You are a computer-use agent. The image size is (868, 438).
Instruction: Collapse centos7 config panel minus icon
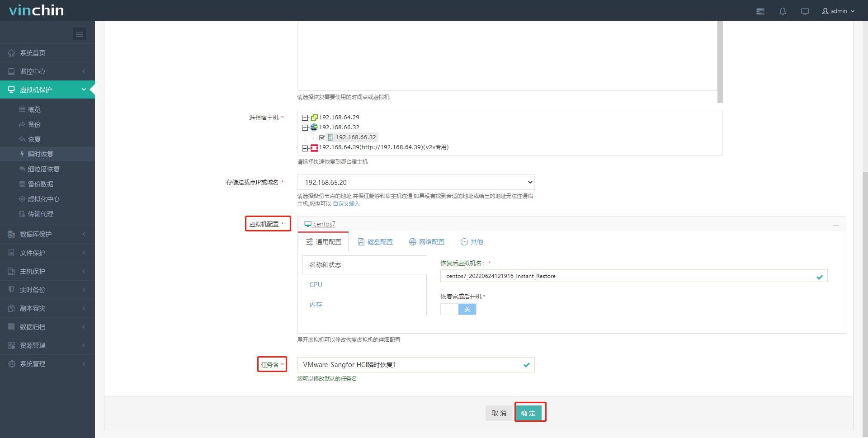click(836, 225)
